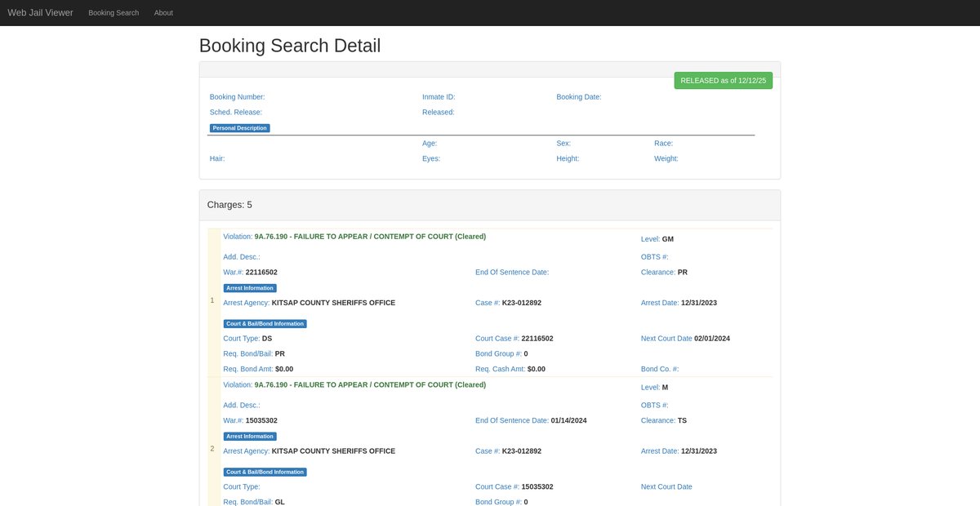This screenshot has width=980, height=506.
Task: Click Arrest Information badge in charge 2
Action: (x=250, y=437)
